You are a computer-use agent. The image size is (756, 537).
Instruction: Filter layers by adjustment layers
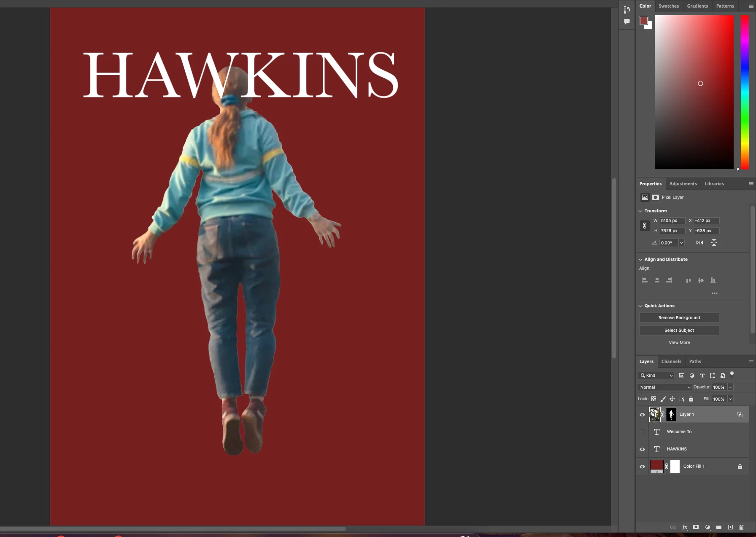coord(692,376)
